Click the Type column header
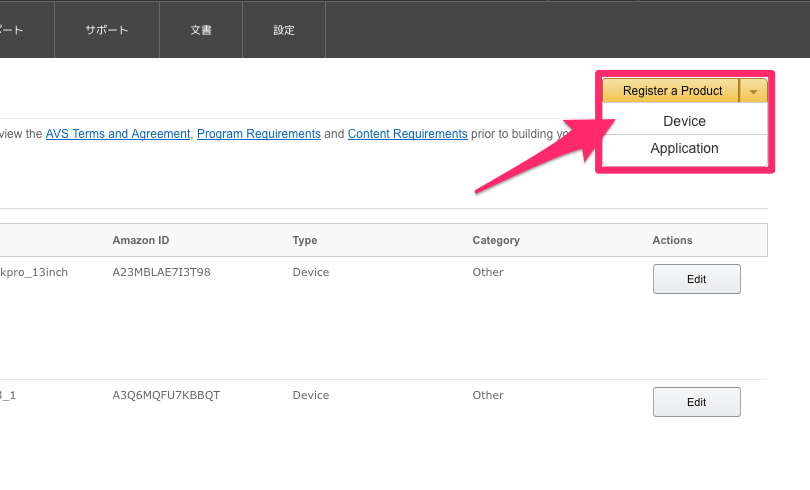The height and width of the screenshot is (490, 810). (x=304, y=240)
